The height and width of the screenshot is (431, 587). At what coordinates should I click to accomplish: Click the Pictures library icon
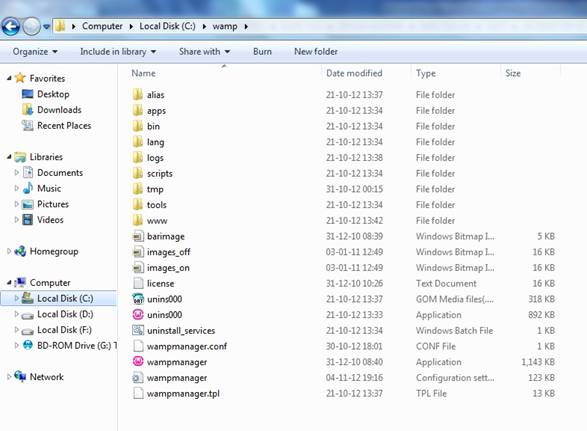pyautogui.click(x=28, y=204)
